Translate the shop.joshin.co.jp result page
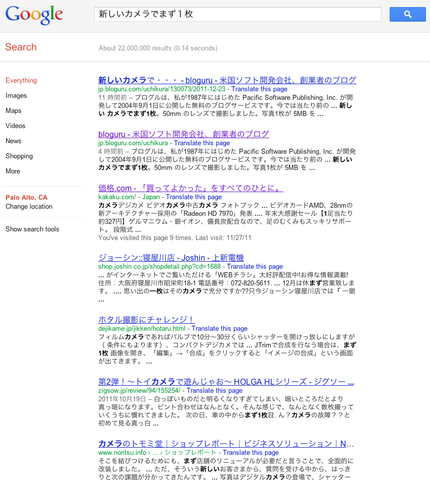This screenshot has height=480, width=430. (x=255, y=267)
